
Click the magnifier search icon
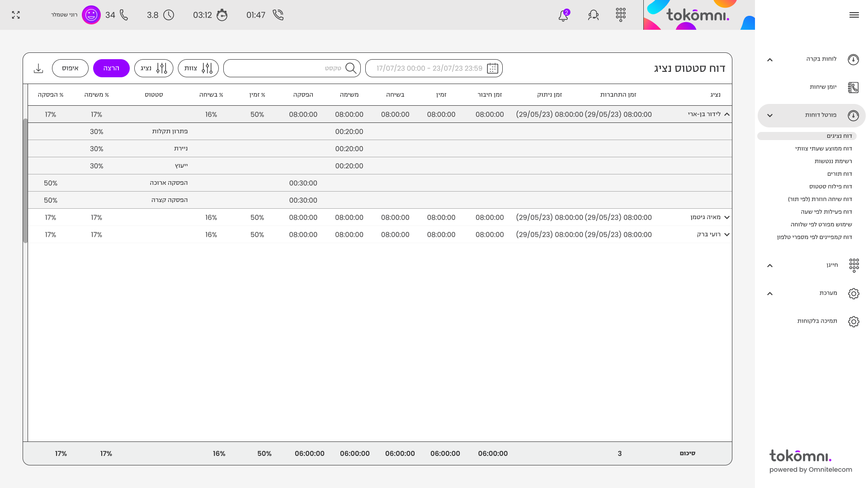click(351, 68)
